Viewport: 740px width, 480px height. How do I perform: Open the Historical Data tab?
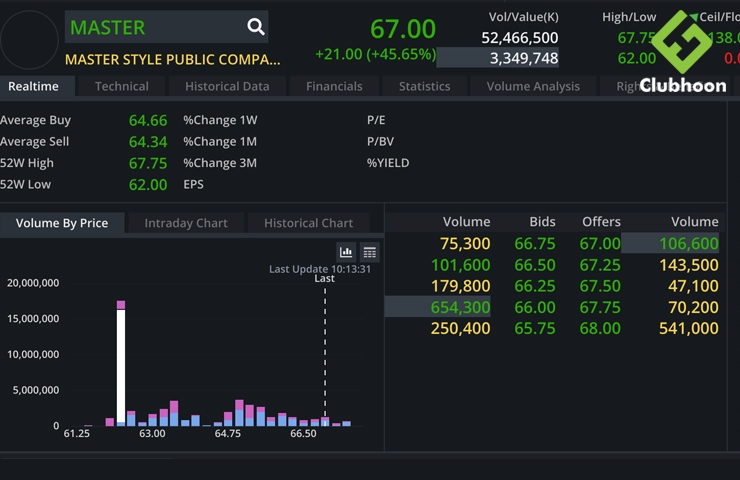227,86
